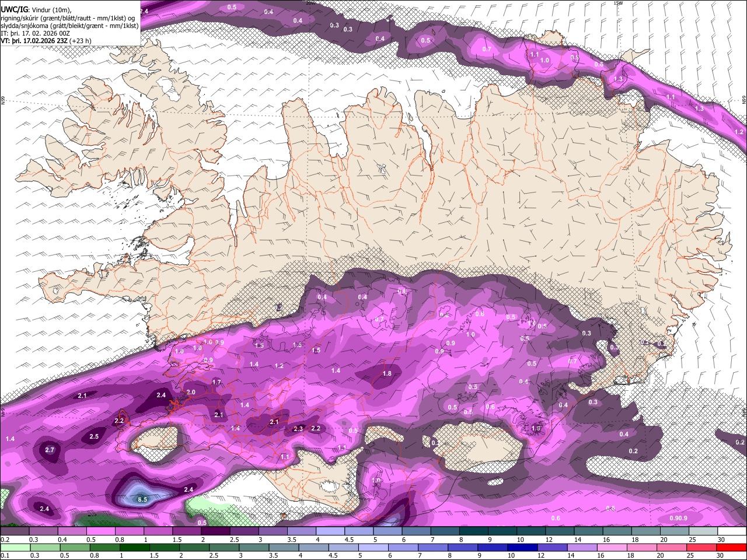The height and width of the screenshot is (560, 747).
Task: Click the 12 label in the top legend row
Action: (549, 540)
